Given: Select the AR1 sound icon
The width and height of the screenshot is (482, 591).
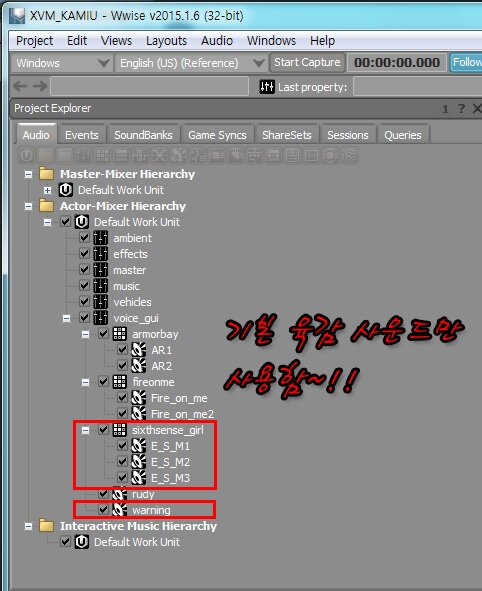Looking at the screenshot, I should pyautogui.click(x=138, y=350).
